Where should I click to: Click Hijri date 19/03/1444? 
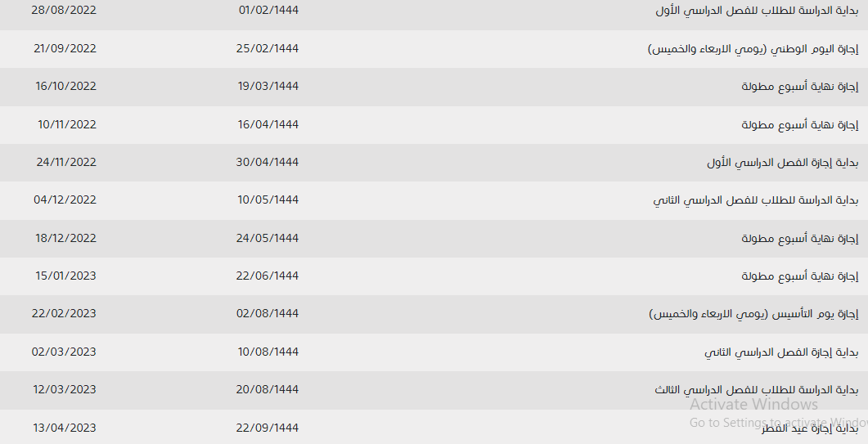click(x=268, y=86)
